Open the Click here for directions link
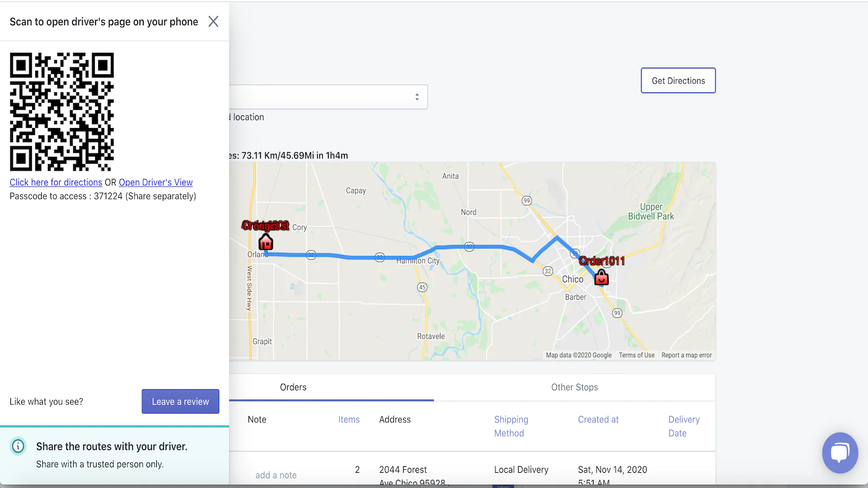The width and height of the screenshot is (868, 488). 56,183
